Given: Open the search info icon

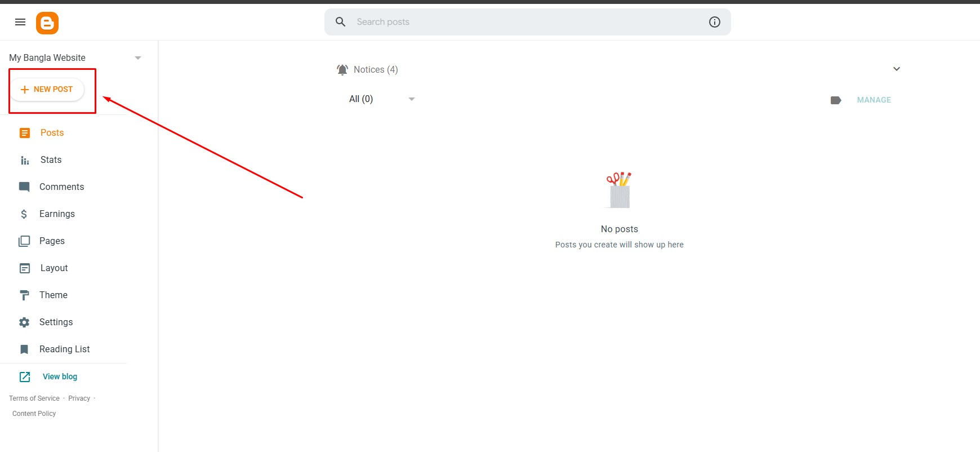Looking at the screenshot, I should coord(714,22).
